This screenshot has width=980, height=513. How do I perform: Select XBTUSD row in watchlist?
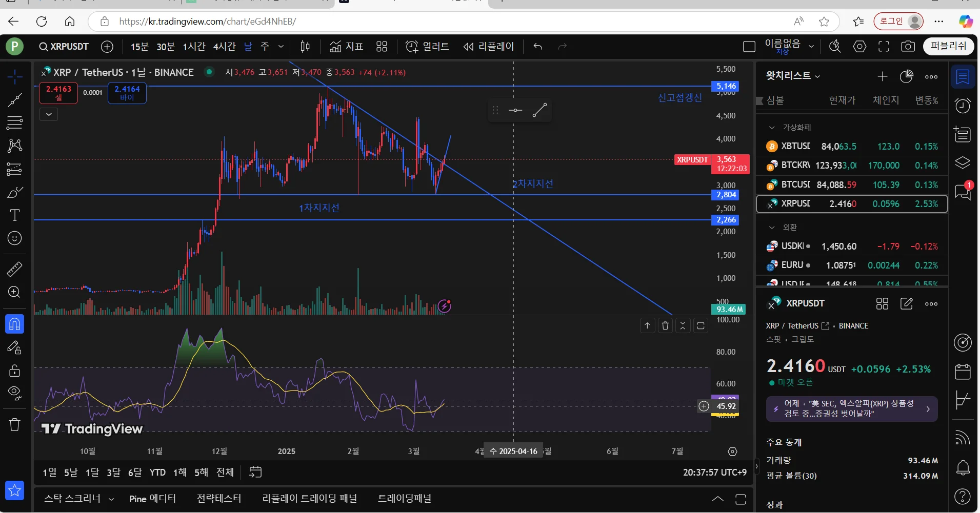(x=852, y=147)
